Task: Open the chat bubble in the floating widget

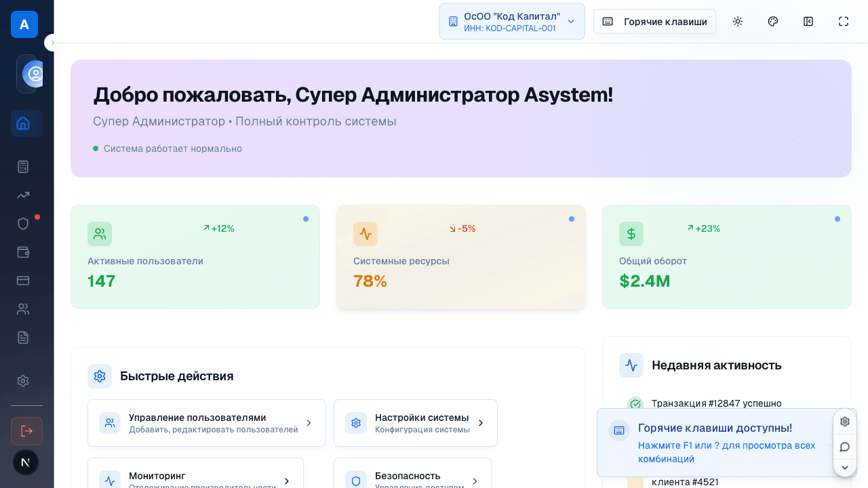Action: (844, 446)
